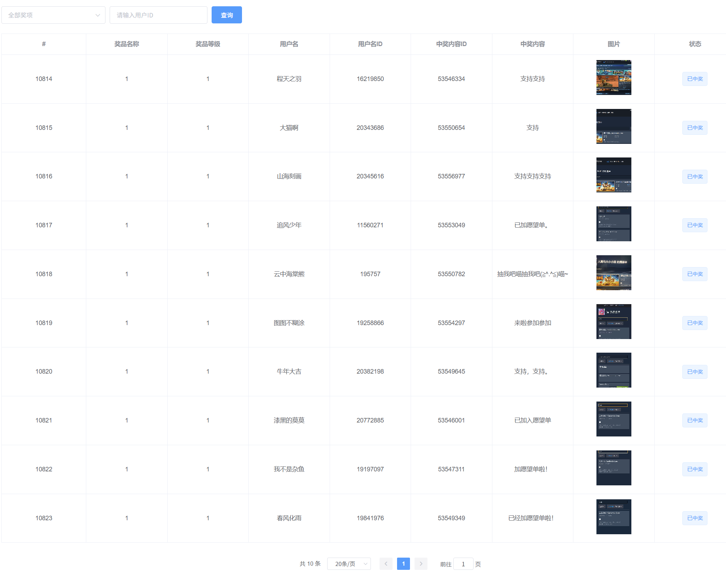Open thumbnail in row 10821
Image resolution: width=726 pixels, height=588 pixels.
point(614,419)
